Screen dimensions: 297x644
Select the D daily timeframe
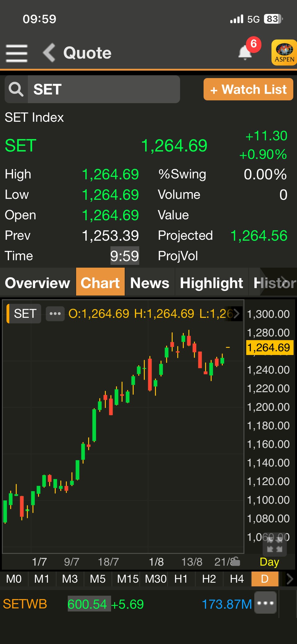pos(265,579)
